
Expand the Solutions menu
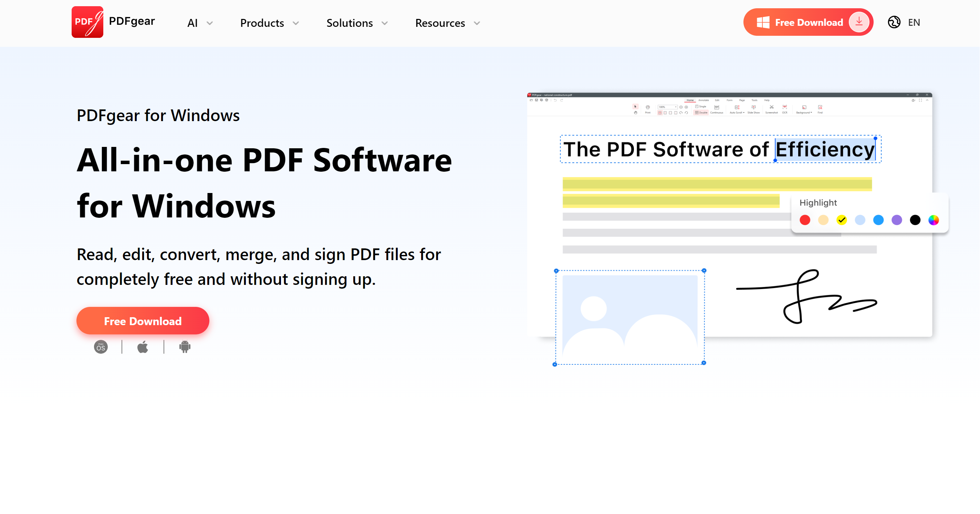357,23
